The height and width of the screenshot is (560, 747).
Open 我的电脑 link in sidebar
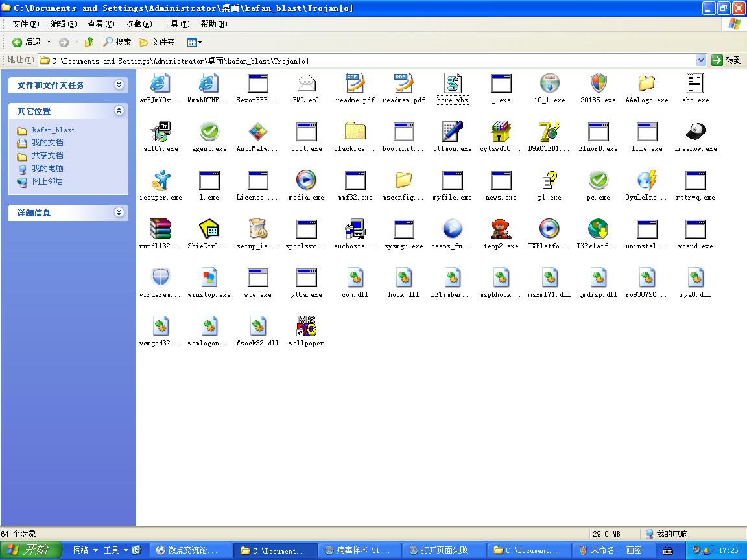[47, 169]
